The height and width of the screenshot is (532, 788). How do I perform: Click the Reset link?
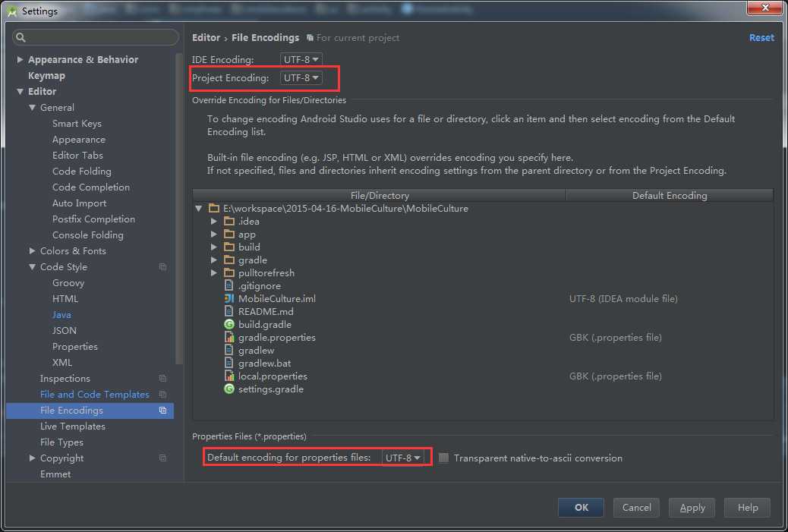pyautogui.click(x=761, y=38)
